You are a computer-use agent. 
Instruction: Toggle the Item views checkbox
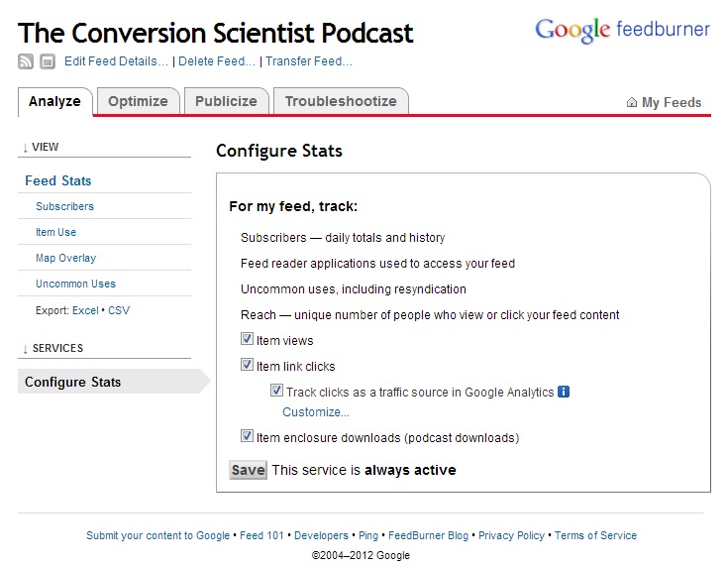tap(247, 339)
